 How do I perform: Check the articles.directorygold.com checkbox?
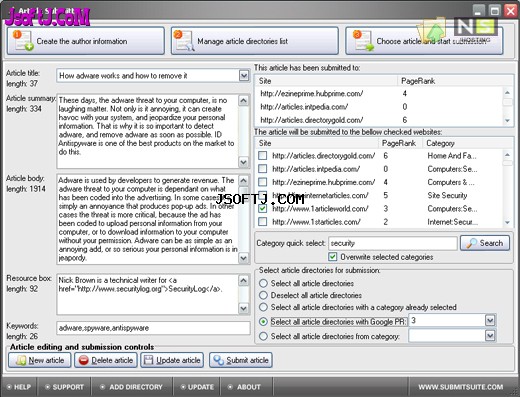(263, 155)
